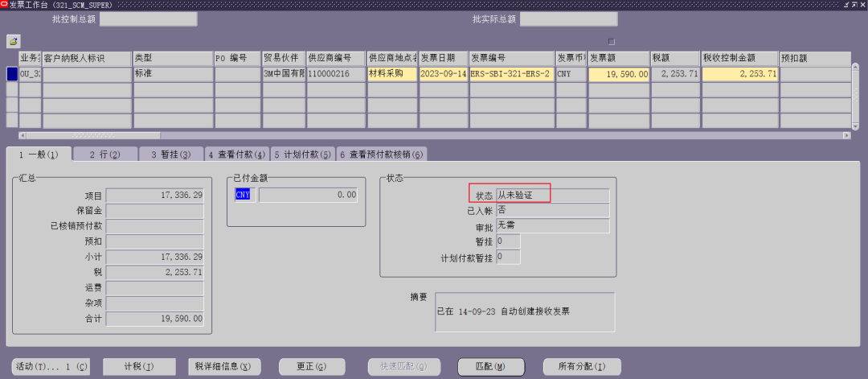Click the 批实际总额 input field
Image resolution: width=868 pixels, height=379 pixels.
[x=568, y=19]
